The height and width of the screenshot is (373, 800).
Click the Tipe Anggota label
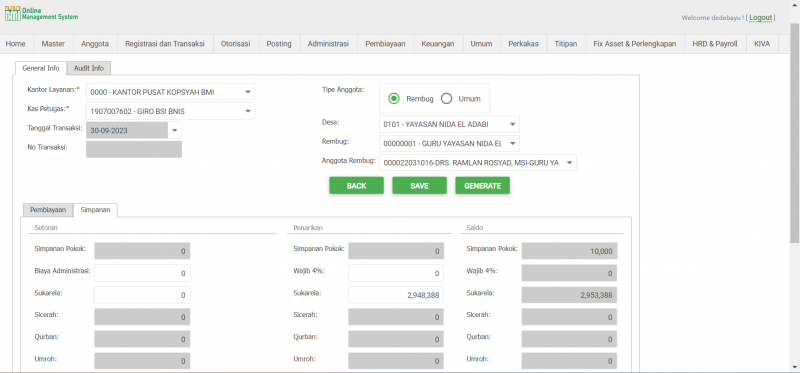[343, 89]
